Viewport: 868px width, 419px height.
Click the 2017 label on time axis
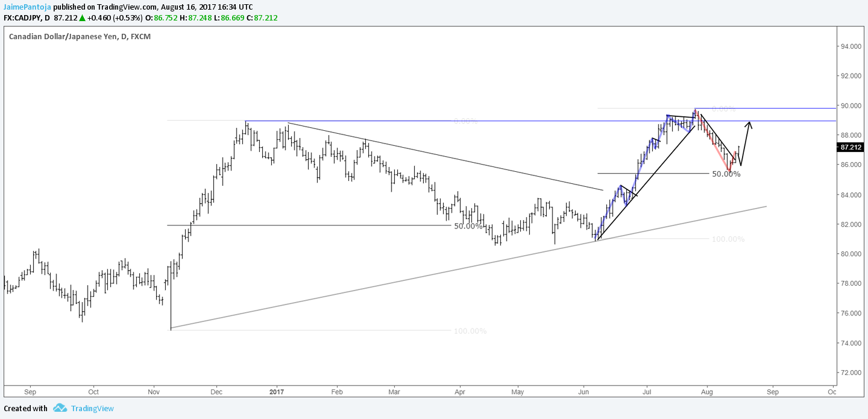point(277,391)
